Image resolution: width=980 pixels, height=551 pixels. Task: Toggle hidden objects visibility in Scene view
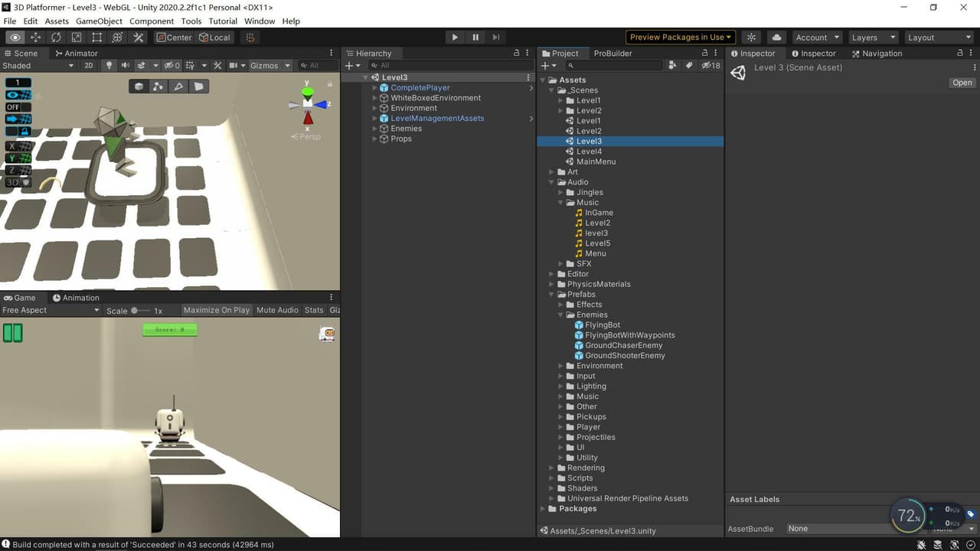[172, 65]
